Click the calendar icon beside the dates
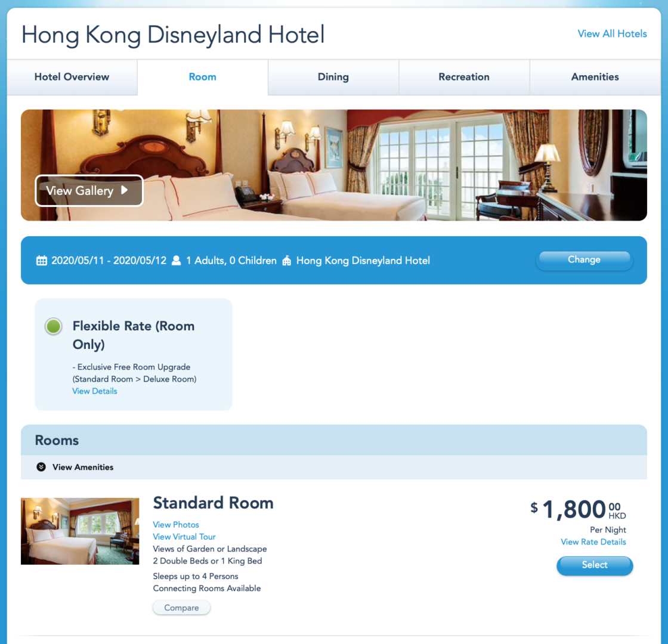This screenshot has height=644, width=668. point(41,260)
